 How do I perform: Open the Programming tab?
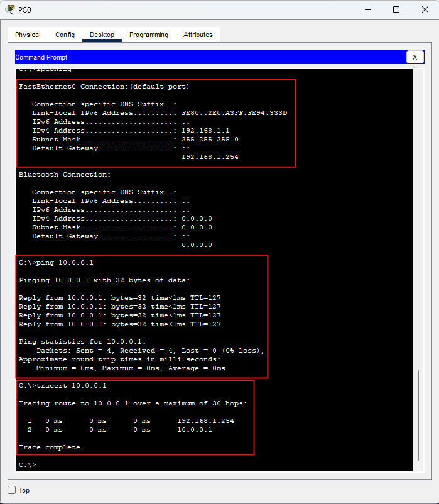(x=149, y=35)
